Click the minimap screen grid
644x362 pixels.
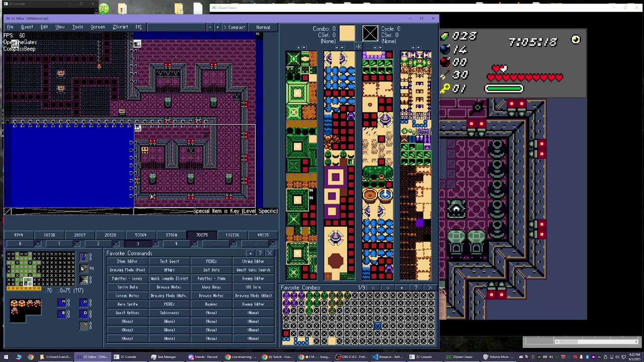(40, 269)
